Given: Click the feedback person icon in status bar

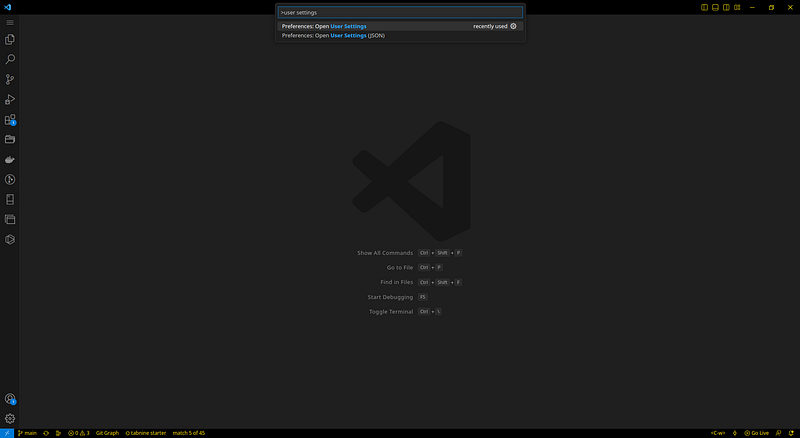Looking at the screenshot, I should point(779,433).
